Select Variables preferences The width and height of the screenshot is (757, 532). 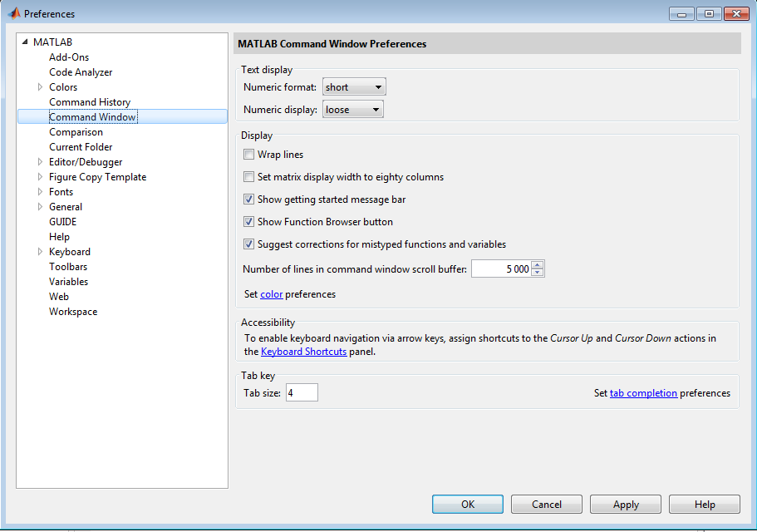[x=69, y=282]
